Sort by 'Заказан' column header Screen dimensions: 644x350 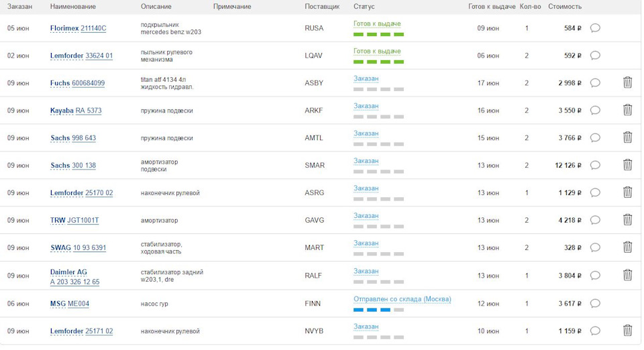19,7
